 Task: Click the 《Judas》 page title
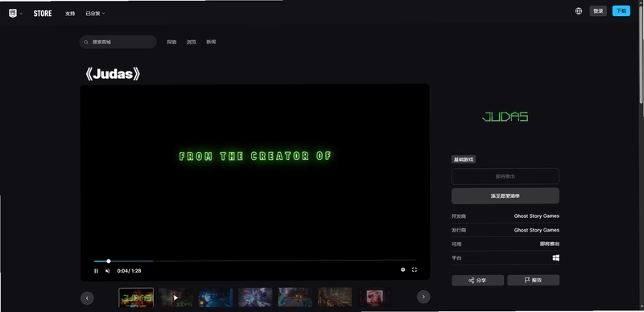click(x=113, y=74)
